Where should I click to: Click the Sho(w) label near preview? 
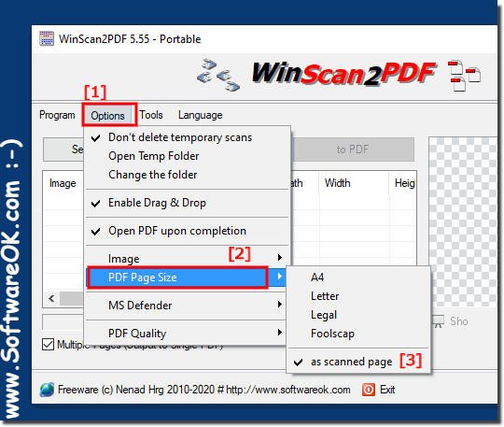(x=458, y=321)
